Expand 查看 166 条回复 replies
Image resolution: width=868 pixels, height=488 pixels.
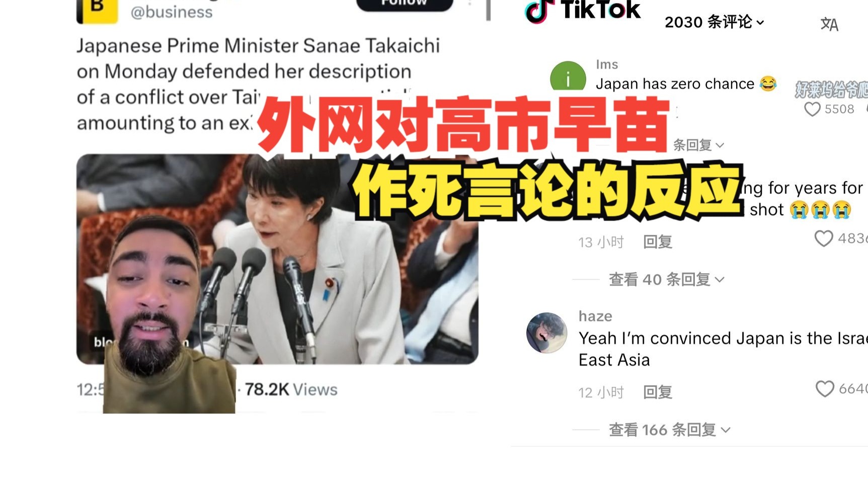[x=670, y=430]
